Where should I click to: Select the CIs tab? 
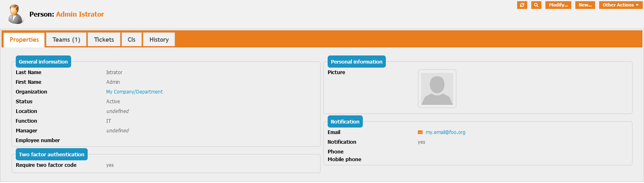(x=131, y=40)
